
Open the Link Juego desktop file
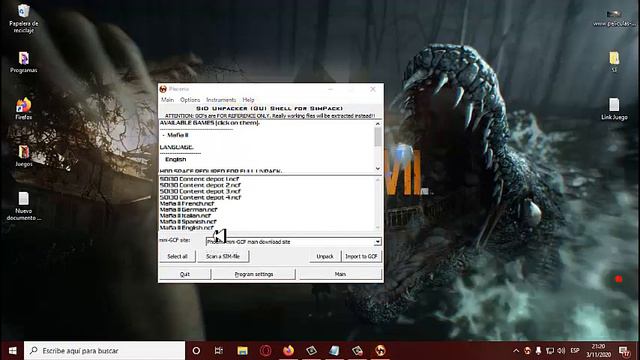(614, 109)
